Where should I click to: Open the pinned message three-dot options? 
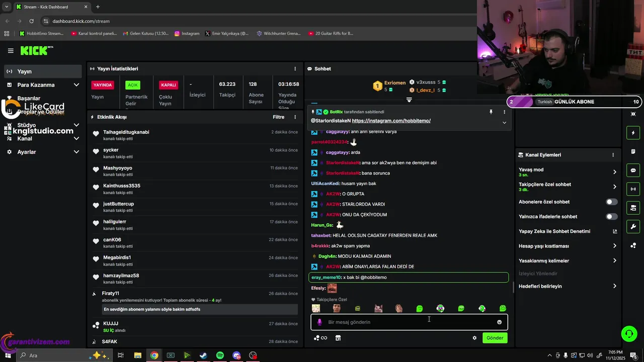tap(504, 112)
